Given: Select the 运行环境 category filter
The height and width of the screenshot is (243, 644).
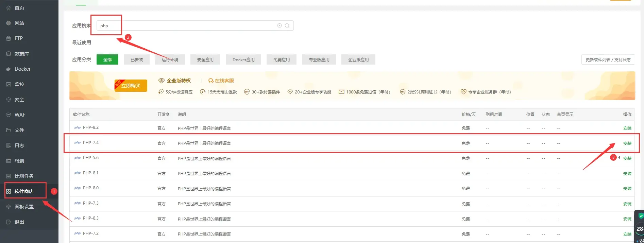Looking at the screenshot, I should pyautogui.click(x=170, y=59).
